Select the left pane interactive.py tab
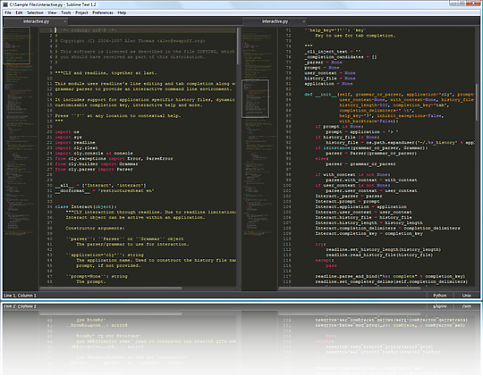Screen dimensions: 483x376 (36, 21)
